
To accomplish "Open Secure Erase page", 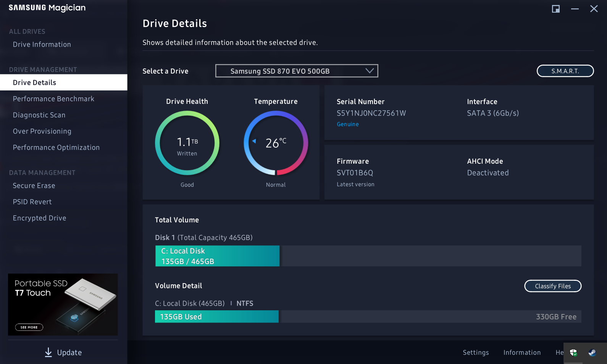I will pos(34,186).
